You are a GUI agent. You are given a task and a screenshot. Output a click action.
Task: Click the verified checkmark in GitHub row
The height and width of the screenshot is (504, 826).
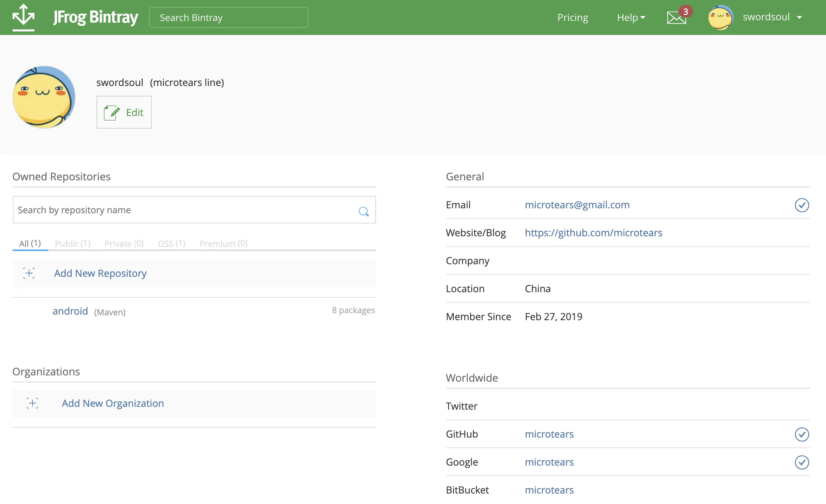[802, 434]
